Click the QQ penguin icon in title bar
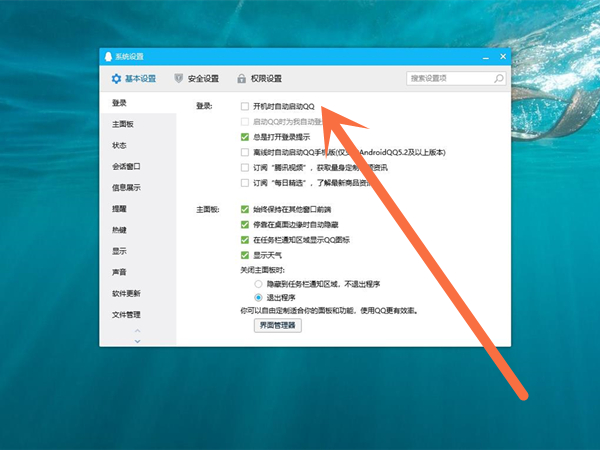 click(108, 57)
